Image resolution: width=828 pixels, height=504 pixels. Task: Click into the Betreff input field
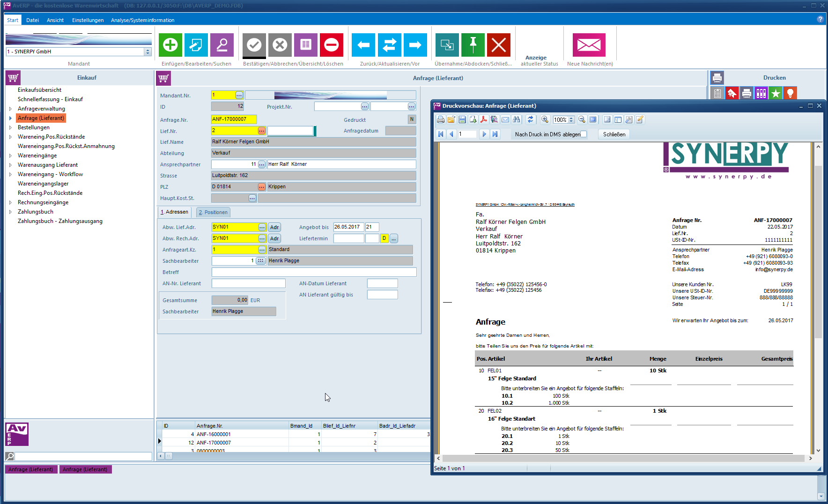pyautogui.click(x=314, y=272)
